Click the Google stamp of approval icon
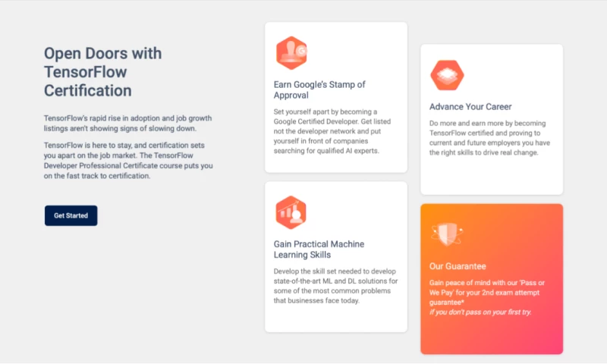The width and height of the screenshot is (607, 364). [x=291, y=53]
